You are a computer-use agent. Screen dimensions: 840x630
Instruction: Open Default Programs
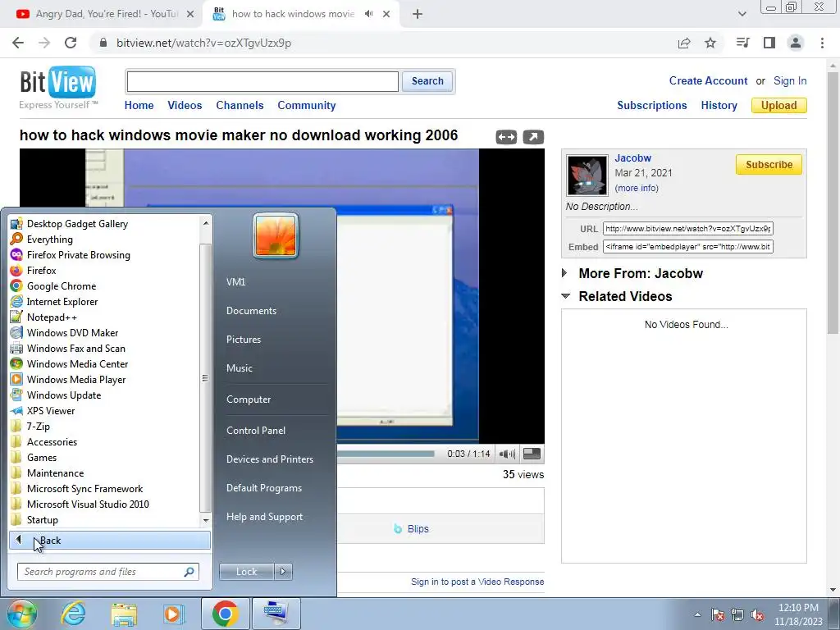click(x=263, y=488)
